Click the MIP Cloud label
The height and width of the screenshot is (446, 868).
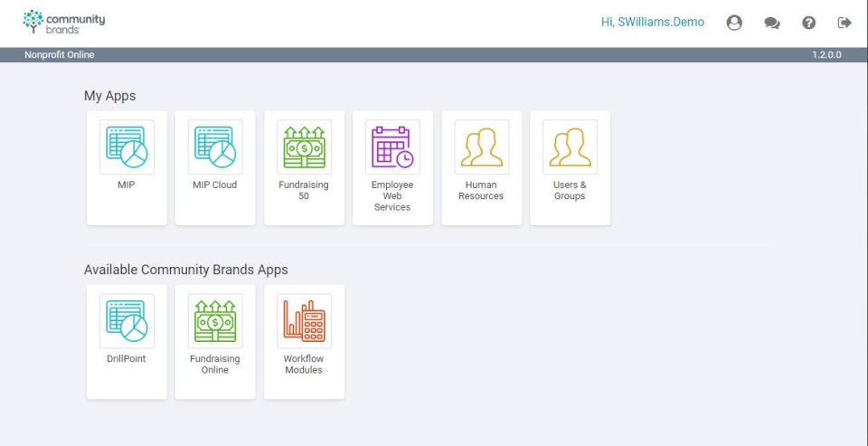215,185
